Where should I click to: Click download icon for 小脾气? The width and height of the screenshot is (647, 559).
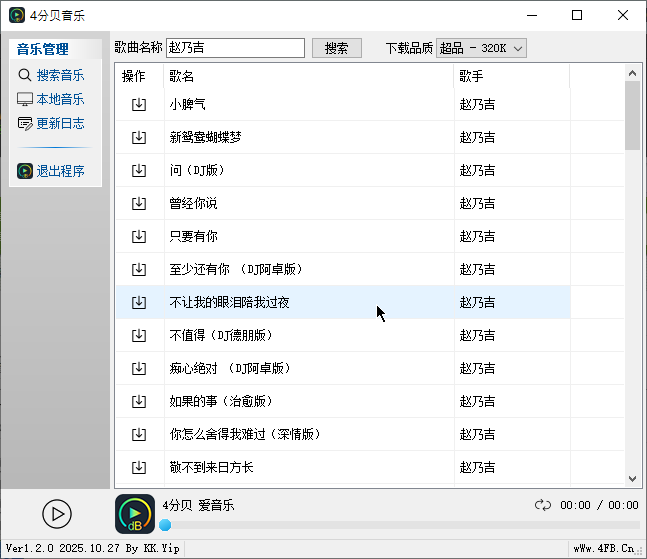click(139, 104)
